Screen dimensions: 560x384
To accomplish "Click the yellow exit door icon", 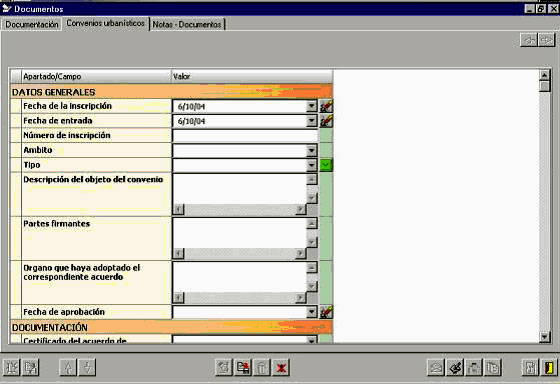I will click(x=549, y=367).
